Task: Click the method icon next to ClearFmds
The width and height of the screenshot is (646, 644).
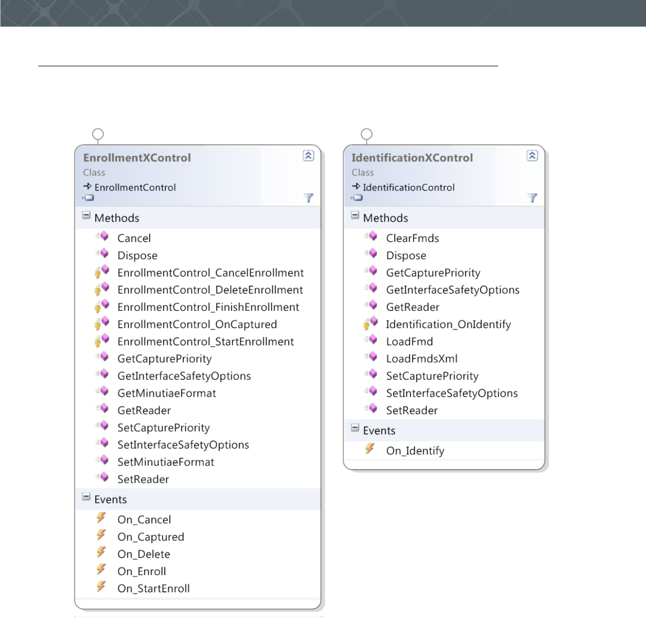Action: pyautogui.click(x=372, y=236)
